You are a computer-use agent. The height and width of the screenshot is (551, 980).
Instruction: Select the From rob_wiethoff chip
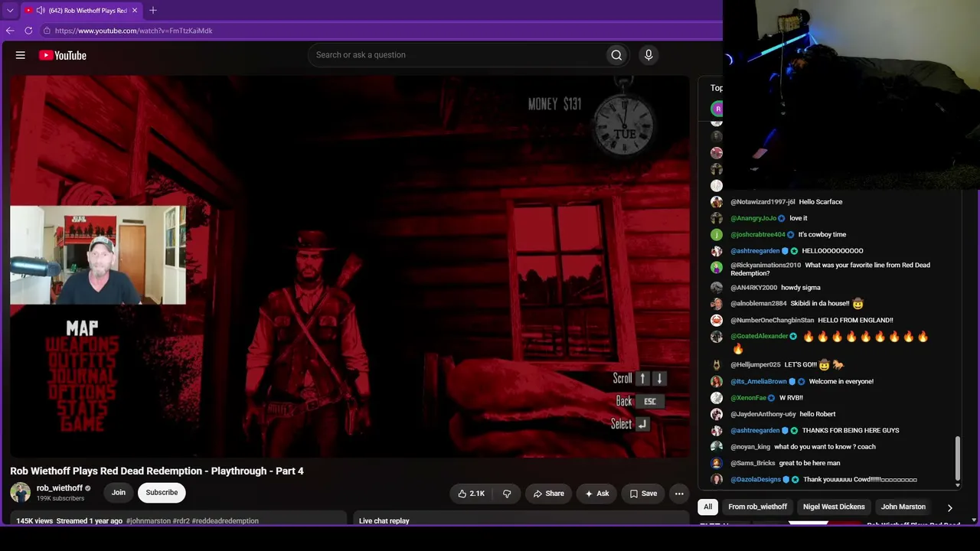point(758,507)
